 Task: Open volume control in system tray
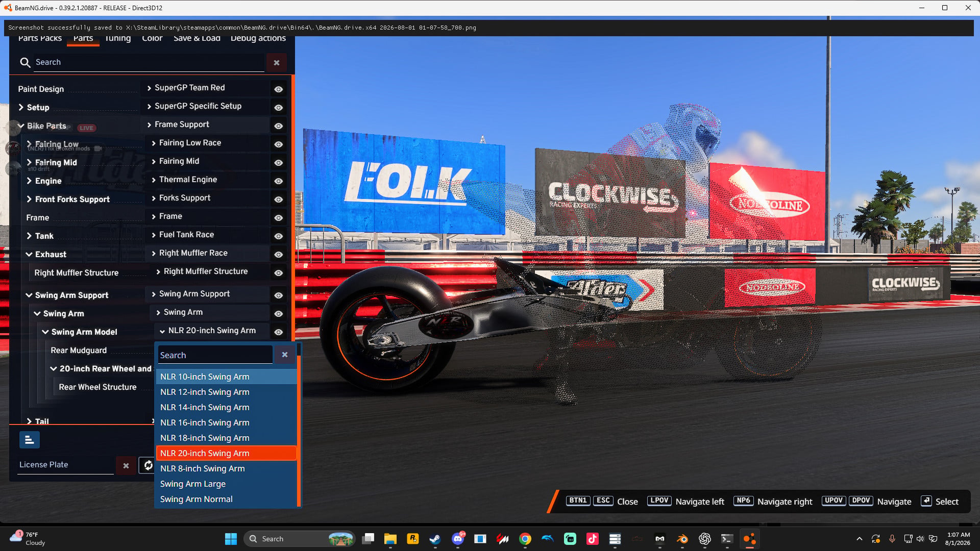(x=920, y=539)
